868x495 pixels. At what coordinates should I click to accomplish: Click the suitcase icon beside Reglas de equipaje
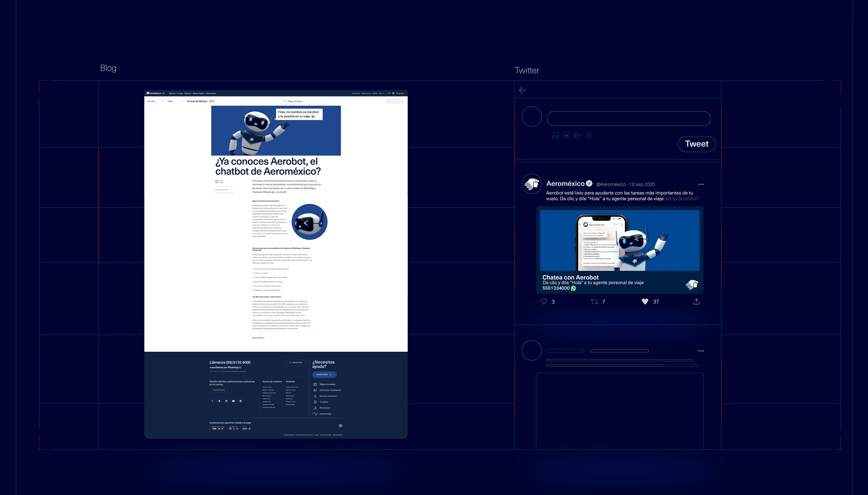pyautogui.click(x=315, y=384)
